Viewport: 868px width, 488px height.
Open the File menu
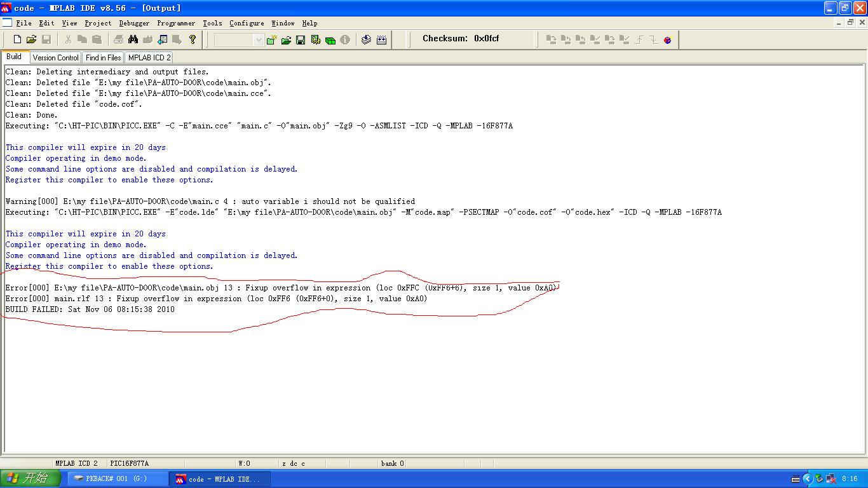pyautogui.click(x=24, y=23)
